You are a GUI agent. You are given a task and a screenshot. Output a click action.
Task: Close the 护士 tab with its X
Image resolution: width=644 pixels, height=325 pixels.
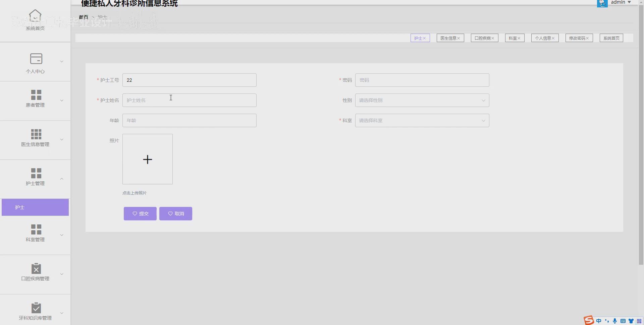pyautogui.click(x=424, y=38)
